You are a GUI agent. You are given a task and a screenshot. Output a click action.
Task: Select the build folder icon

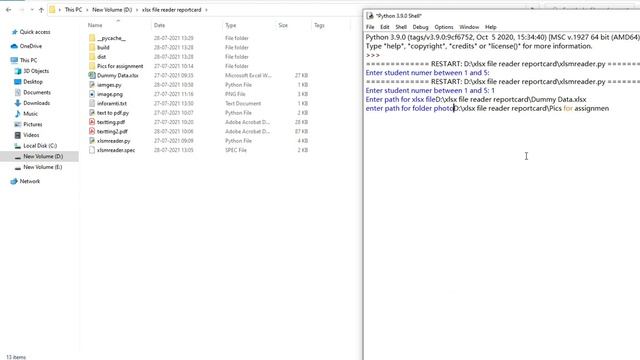coord(92,47)
